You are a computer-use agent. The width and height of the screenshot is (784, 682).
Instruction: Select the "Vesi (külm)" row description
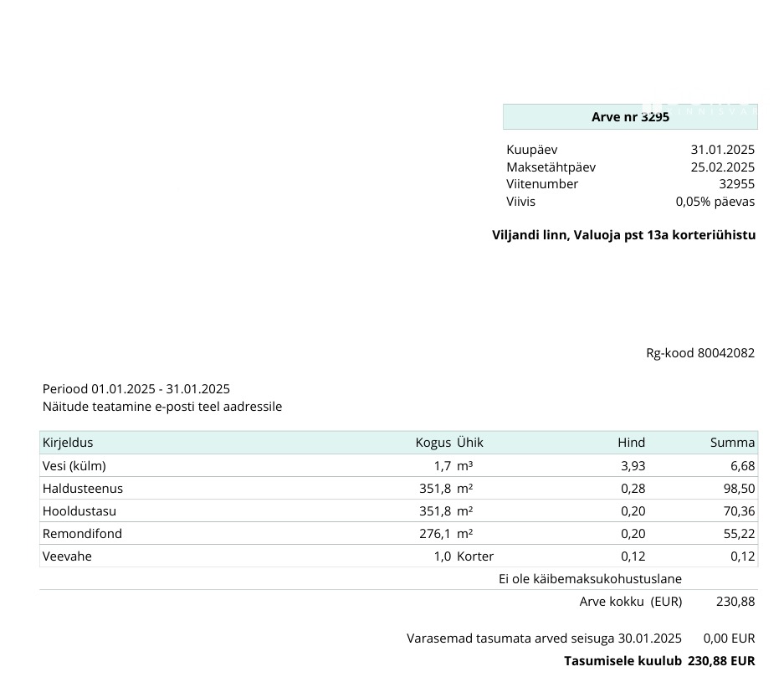[x=74, y=466]
